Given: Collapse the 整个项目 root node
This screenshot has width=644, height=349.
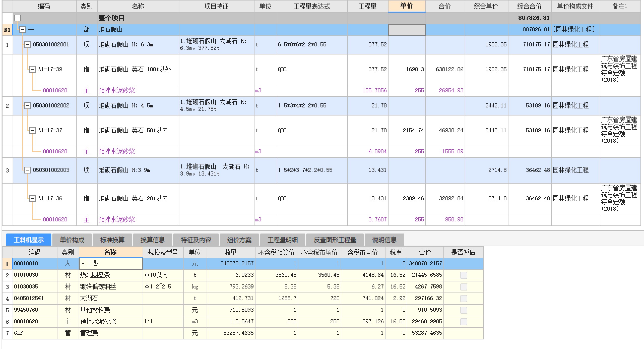Looking at the screenshot, I should pos(17,18).
